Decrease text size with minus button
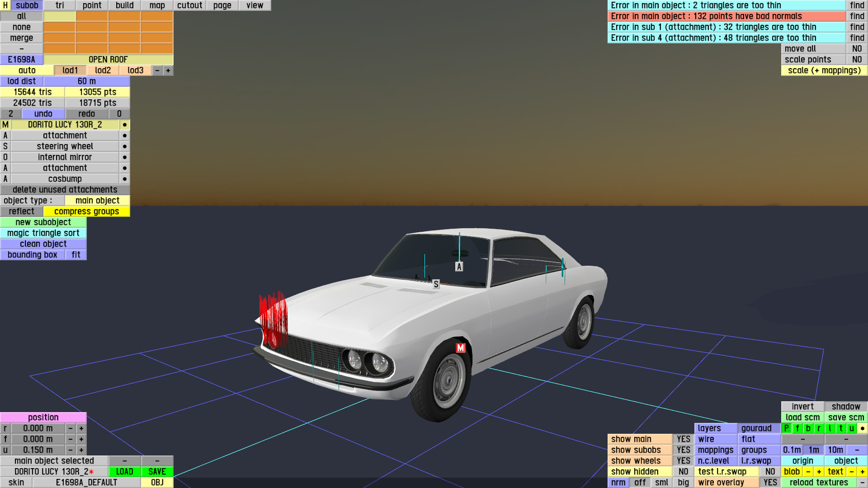Viewport: 868px width, 488px height. coord(851,472)
